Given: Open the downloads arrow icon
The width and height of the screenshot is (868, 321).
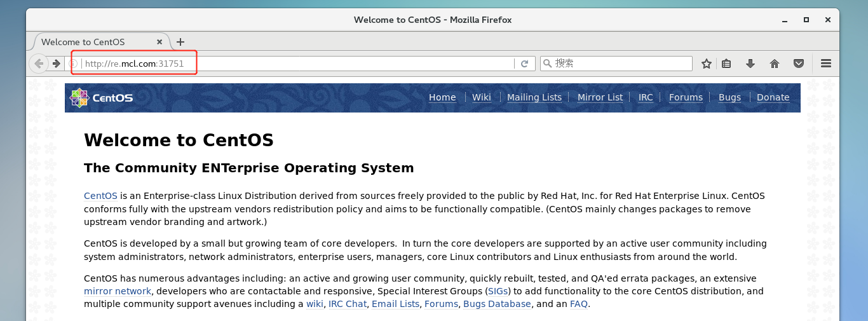Looking at the screenshot, I should coord(750,64).
